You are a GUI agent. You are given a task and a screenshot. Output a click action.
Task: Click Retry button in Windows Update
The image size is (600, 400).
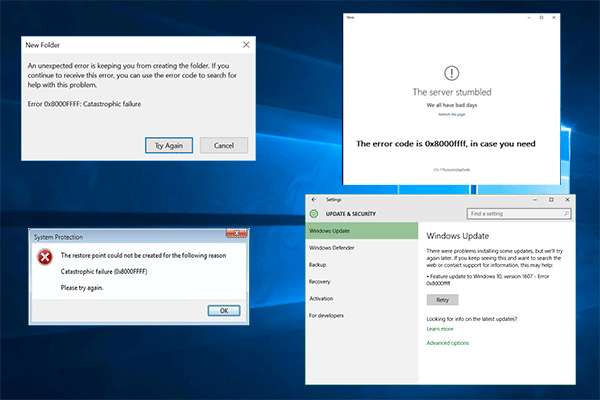(x=442, y=300)
